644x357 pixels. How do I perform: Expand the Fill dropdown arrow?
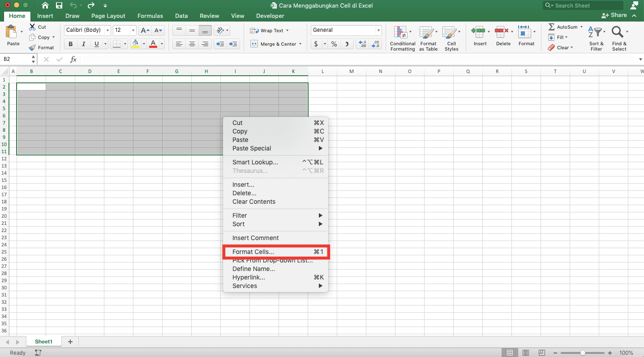pos(566,37)
